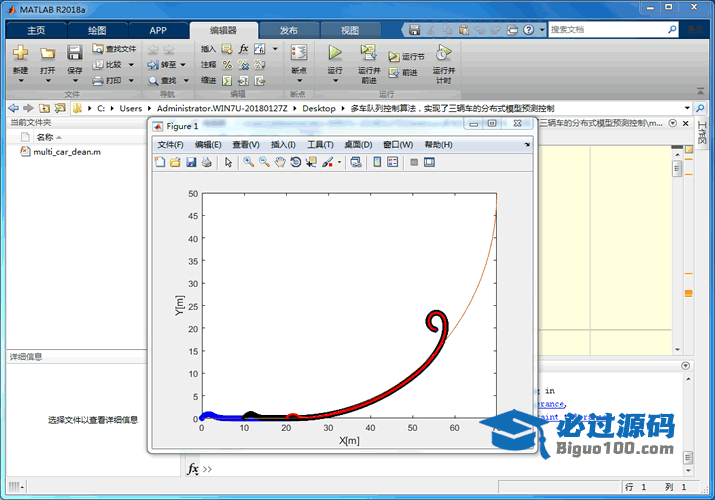
Task: Click the Link Plot icon in Figure toolbar
Action: 356,162
